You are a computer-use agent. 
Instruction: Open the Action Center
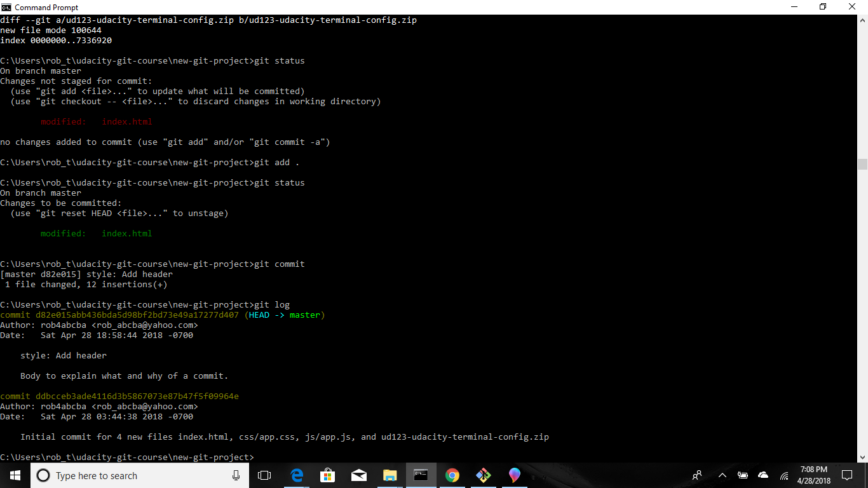tap(847, 475)
